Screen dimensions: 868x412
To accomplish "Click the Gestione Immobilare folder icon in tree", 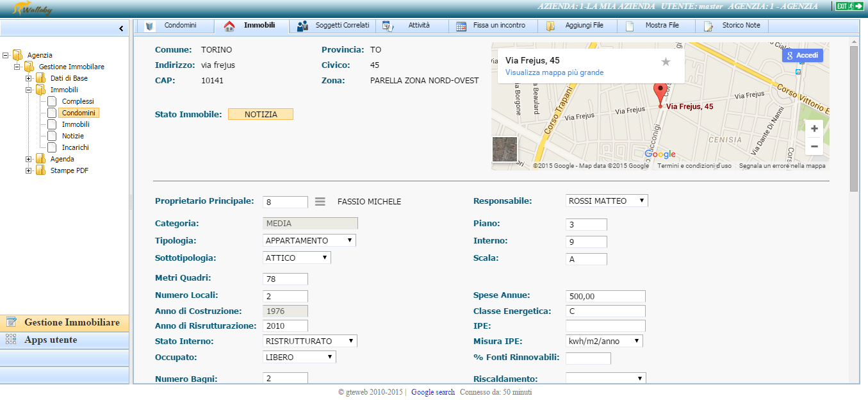I will [x=29, y=67].
